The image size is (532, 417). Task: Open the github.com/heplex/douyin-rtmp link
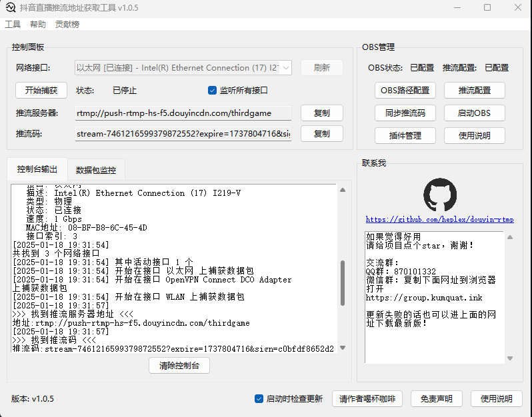[x=439, y=219]
